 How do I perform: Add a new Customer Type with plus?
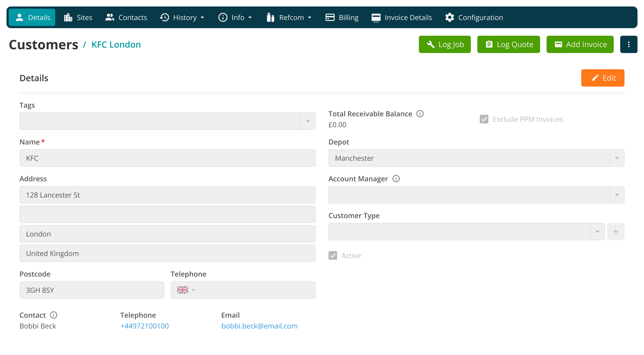(616, 232)
